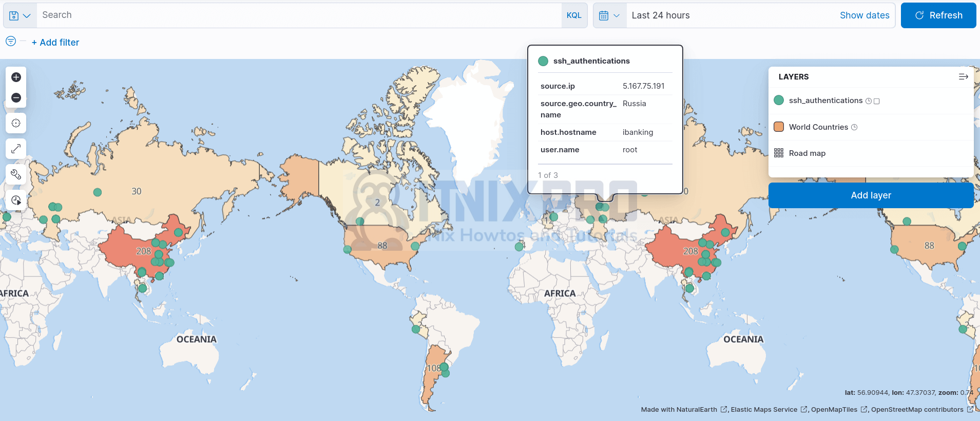Click + Add filter
Image resolution: width=980 pixels, height=421 pixels.
pos(55,43)
